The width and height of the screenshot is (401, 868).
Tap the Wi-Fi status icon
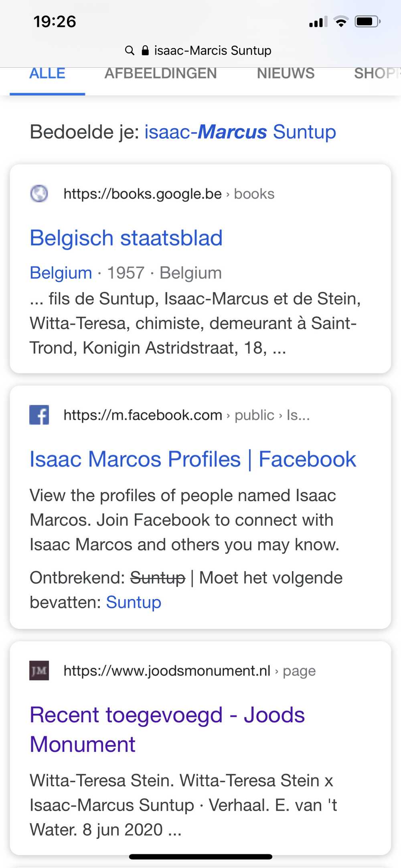point(341,22)
